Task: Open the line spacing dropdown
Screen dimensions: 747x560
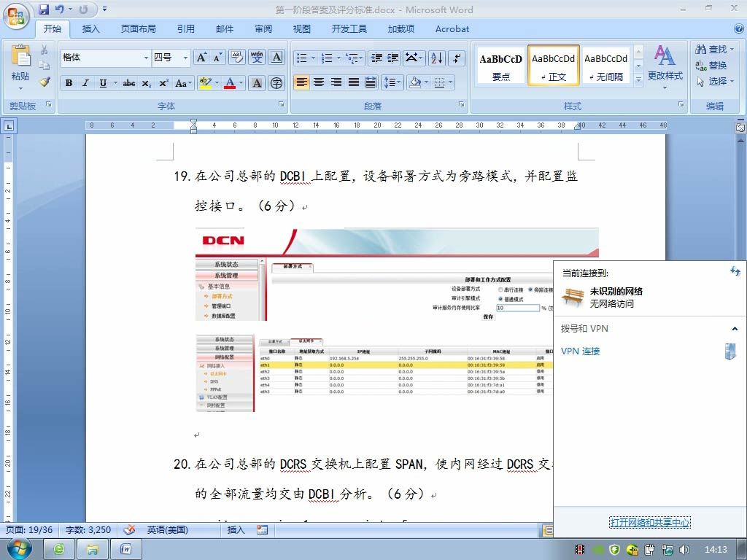Action: (x=392, y=82)
